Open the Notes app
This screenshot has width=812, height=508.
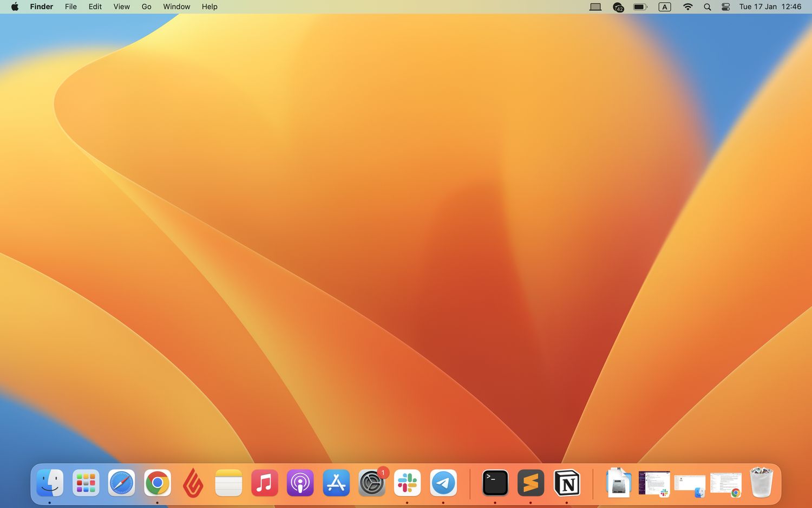click(228, 483)
